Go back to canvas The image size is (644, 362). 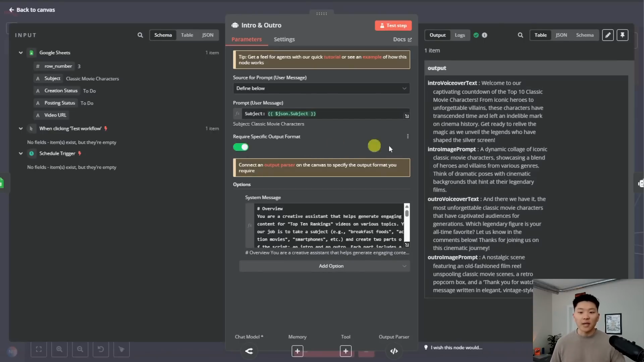point(32,10)
